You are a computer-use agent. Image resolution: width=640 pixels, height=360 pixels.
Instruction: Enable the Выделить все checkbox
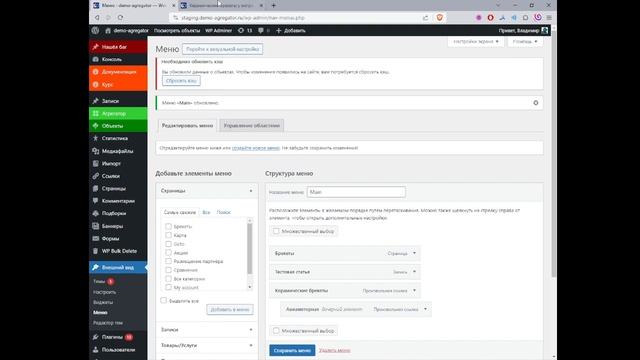(x=164, y=300)
